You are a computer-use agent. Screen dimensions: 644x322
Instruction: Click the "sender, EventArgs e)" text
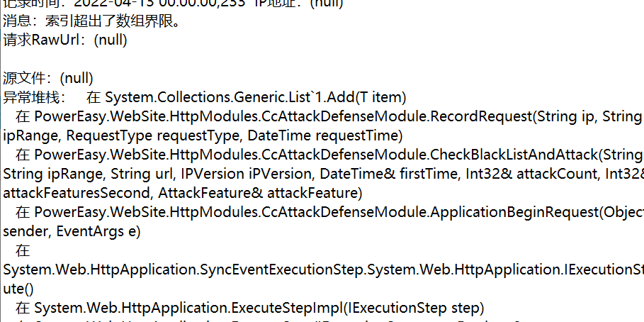(72, 231)
